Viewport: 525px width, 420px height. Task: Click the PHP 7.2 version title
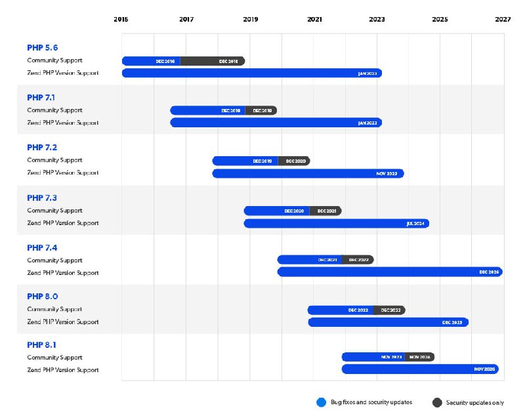point(42,148)
